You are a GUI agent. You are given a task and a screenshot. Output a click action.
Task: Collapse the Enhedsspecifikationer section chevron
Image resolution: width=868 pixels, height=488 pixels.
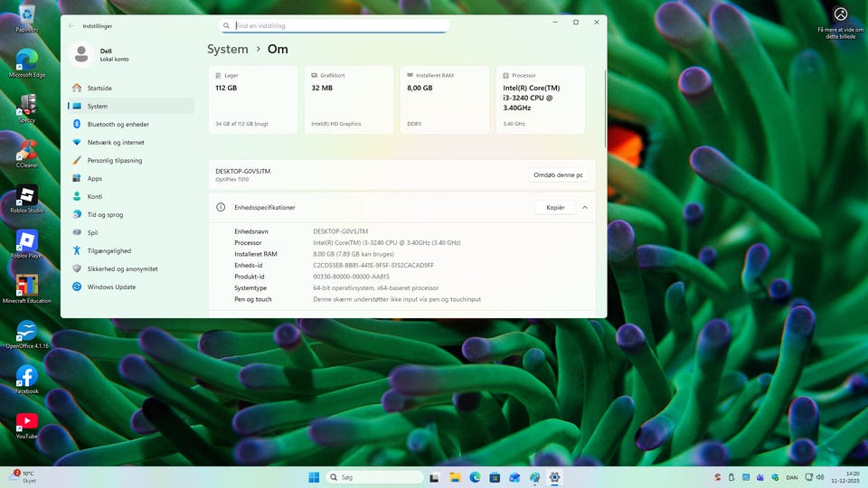[585, 208]
